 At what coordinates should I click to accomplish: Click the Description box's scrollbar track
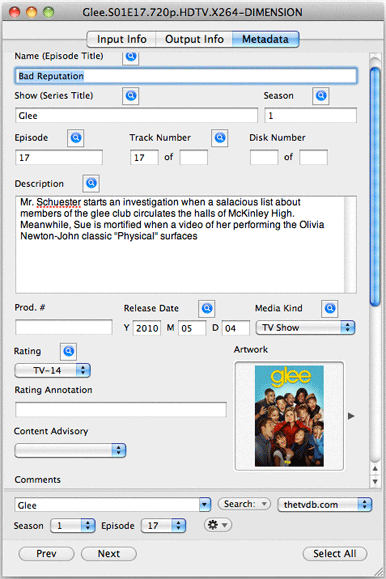click(x=351, y=244)
